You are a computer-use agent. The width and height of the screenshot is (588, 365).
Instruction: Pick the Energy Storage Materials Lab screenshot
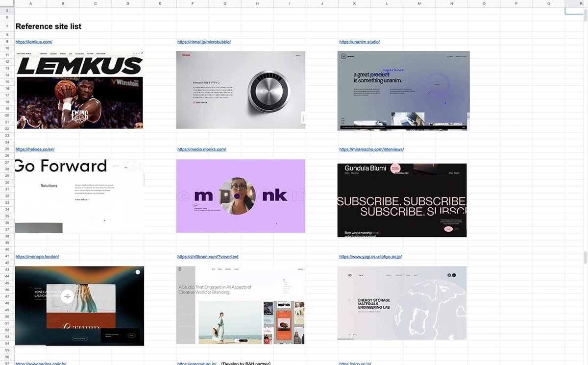coord(402,303)
